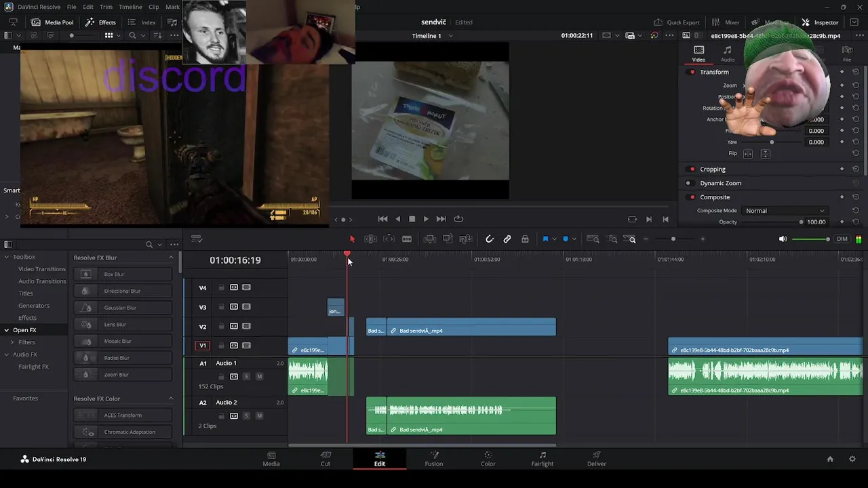Image resolution: width=868 pixels, height=488 pixels.
Task: Click Replace Clip toolbar icon
Action: coord(465,239)
